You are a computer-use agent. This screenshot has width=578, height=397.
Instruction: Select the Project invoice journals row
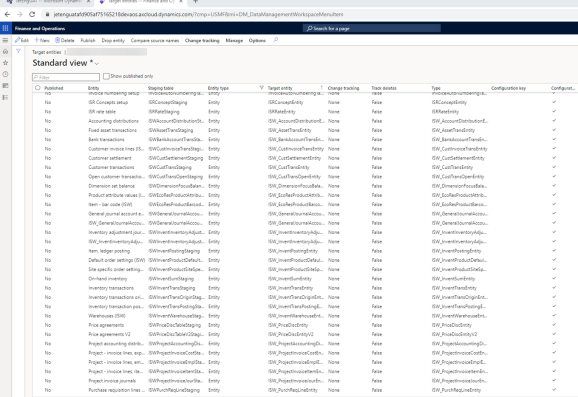tap(305, 381)
